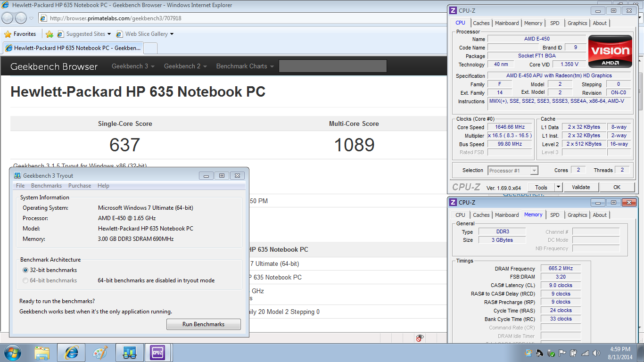The height and width of the screenshot is (362, 644).
Task: Click the Single-Core Score 637
Action: [x=125, y=145]
